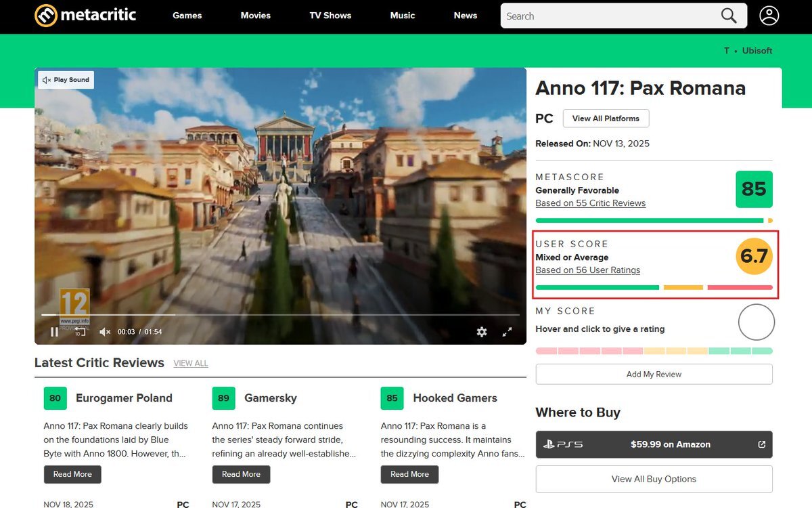Toggle Play Sound on the trailer

tap(66, 80)
